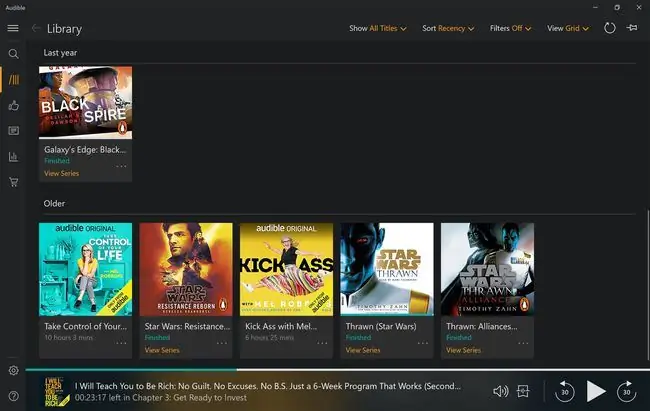Add a bookmark with the player icon
Screen dimensions: 650x411
523,391
